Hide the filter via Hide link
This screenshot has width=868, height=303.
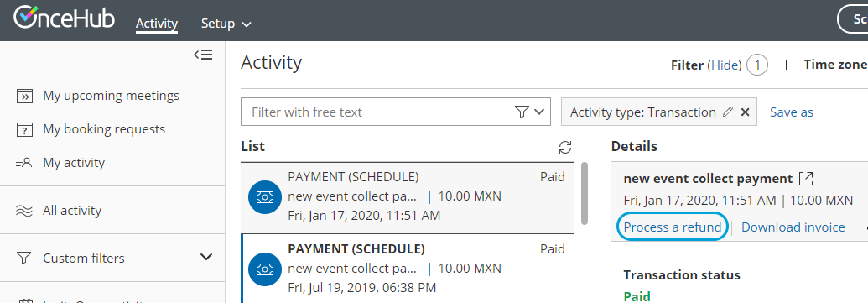tap(725, 65)
